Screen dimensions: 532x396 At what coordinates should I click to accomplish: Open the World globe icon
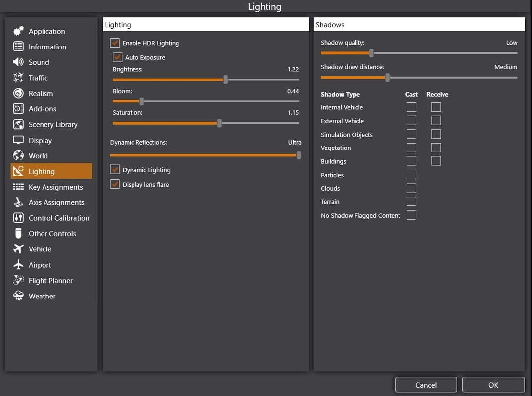point(18,155)
